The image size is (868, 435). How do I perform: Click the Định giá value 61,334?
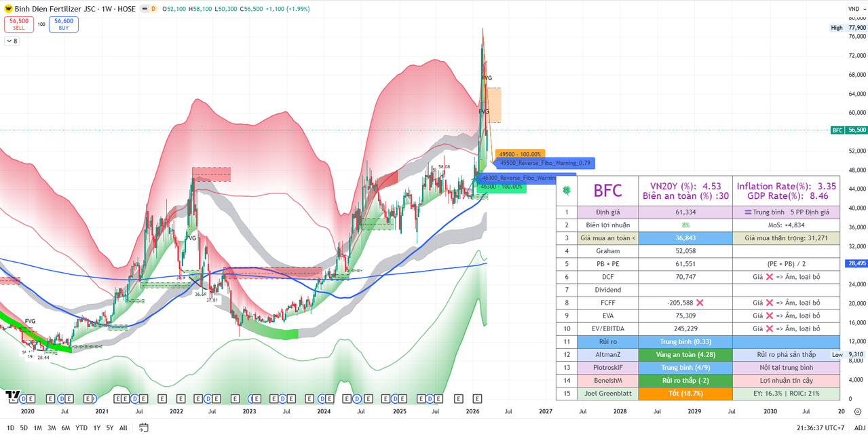point(685,212)
